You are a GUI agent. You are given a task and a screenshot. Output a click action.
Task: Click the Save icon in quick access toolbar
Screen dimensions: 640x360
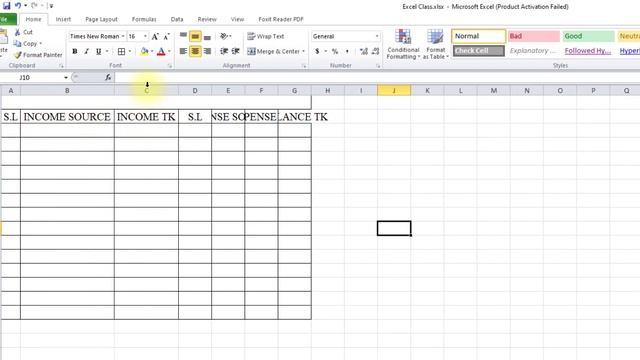pos(7,6)
